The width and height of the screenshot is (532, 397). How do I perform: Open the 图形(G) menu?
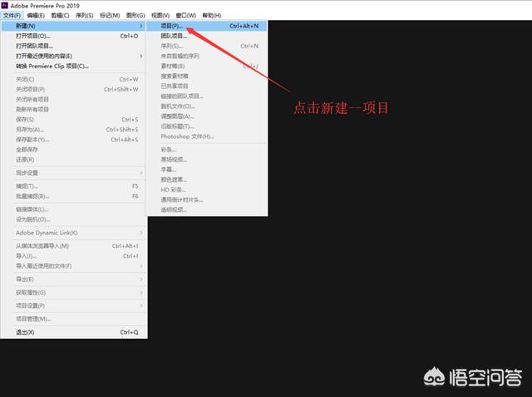pos(134,16)
